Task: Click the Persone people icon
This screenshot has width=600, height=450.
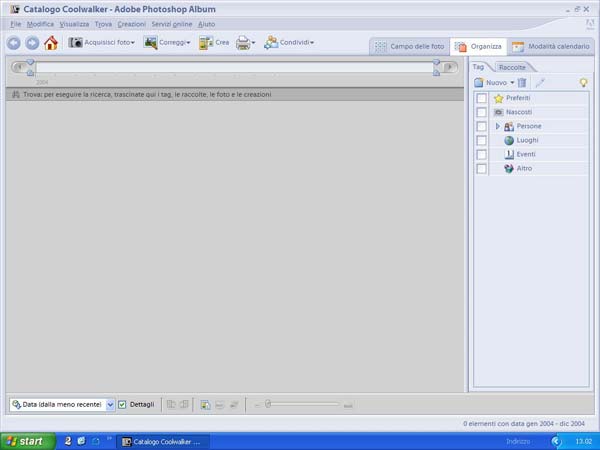Action: coord(509,126)
